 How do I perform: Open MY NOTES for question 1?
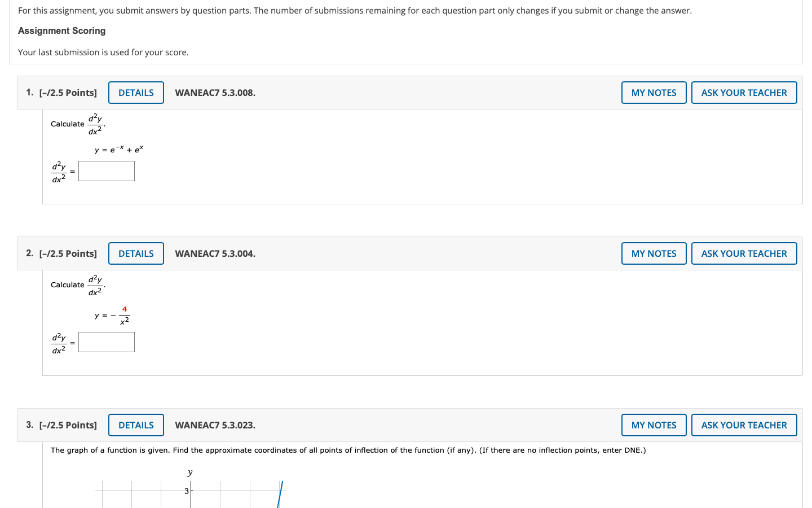[654, 93]
